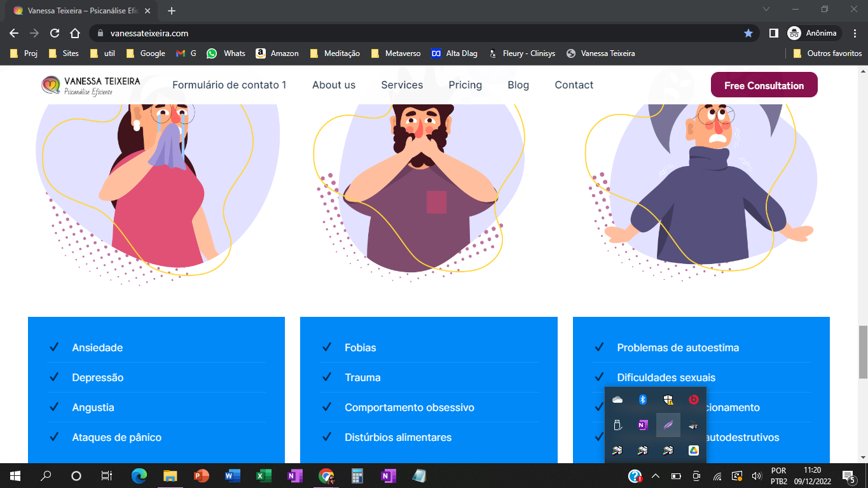Viewport: 868px width, 488px height.
Task: Open taskbar search magnifier
Action: [x=46, y=475]
